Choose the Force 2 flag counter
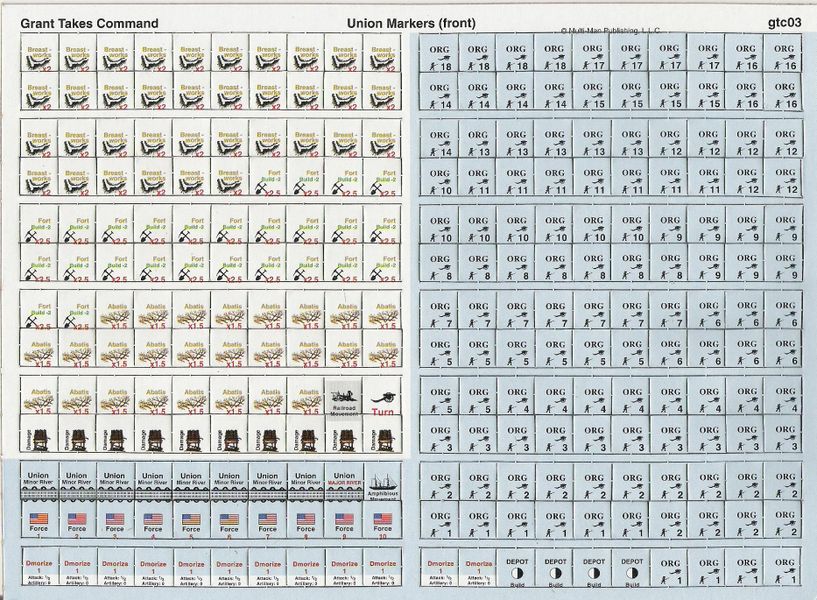 (77, 520)
